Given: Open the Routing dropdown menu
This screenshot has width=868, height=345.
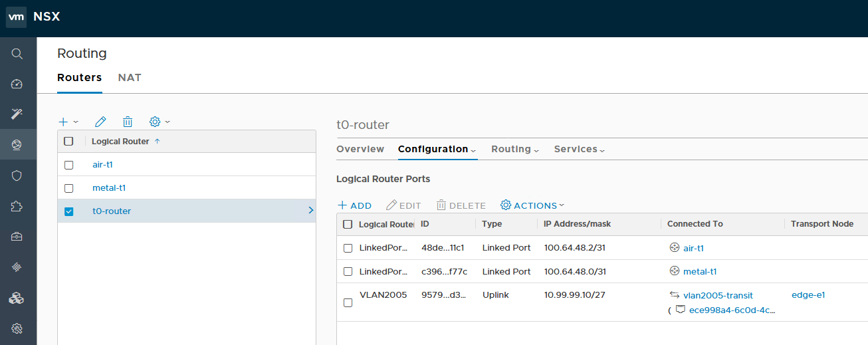Looking at the screenshot, I should pos(514,150).
